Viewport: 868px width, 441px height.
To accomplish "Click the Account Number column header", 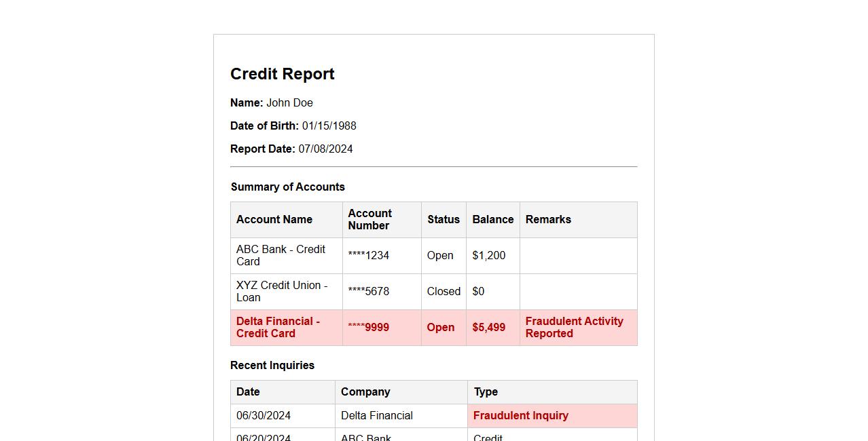I will pos(370,220).
